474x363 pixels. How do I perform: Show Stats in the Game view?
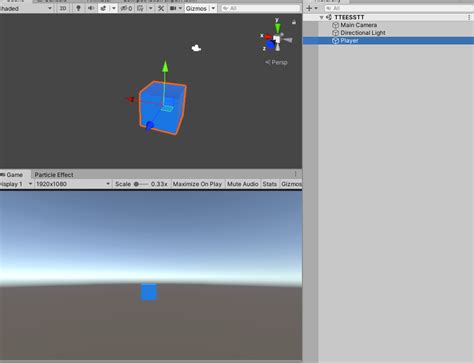270,184
